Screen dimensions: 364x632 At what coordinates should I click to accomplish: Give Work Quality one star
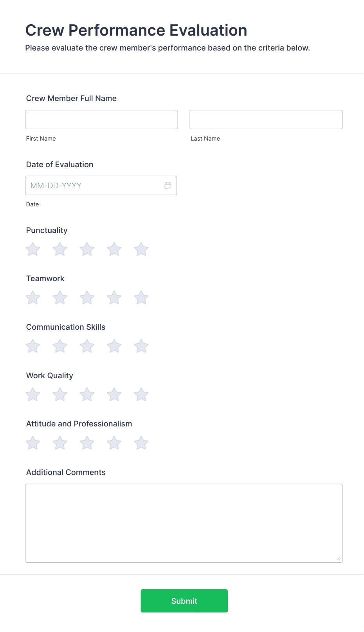pos(32,395)
